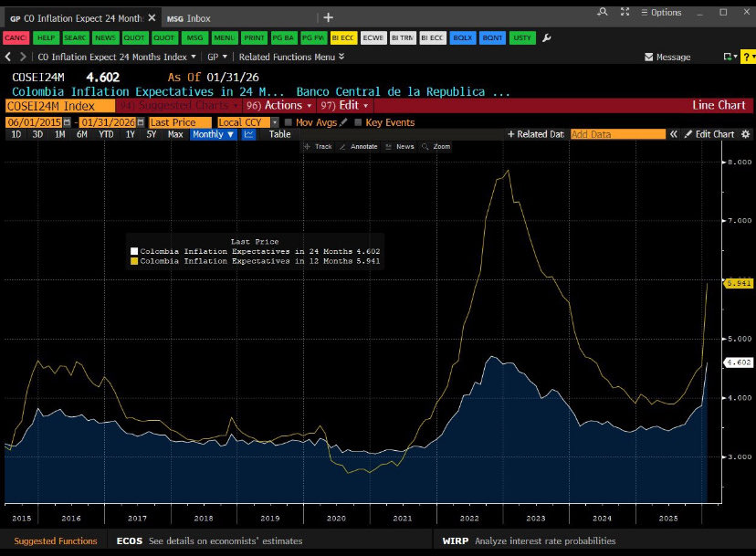Collapse panel with double chevron icon
Screen dimensions: 756x556
[674, 134]
